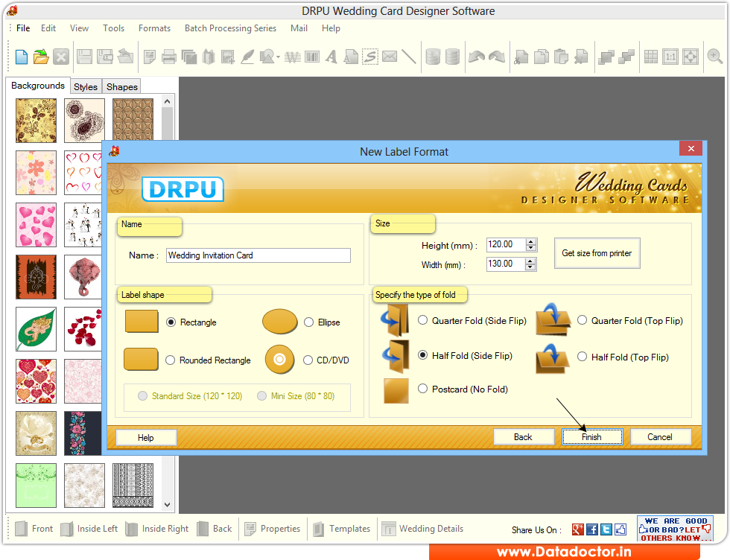
Task: Click the dialog Help button
Action: (146, 438)
